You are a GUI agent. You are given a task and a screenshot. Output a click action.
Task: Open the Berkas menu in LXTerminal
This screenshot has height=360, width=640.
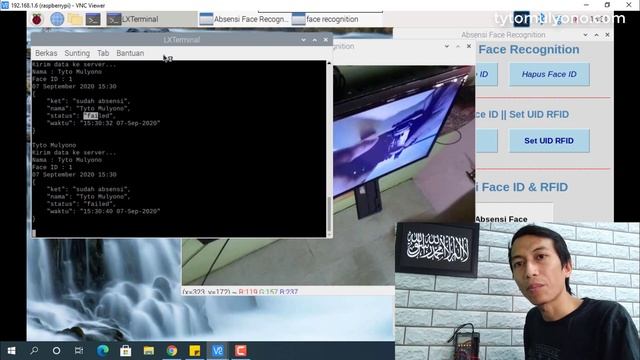pyautogui.click(x=46, y=53)
